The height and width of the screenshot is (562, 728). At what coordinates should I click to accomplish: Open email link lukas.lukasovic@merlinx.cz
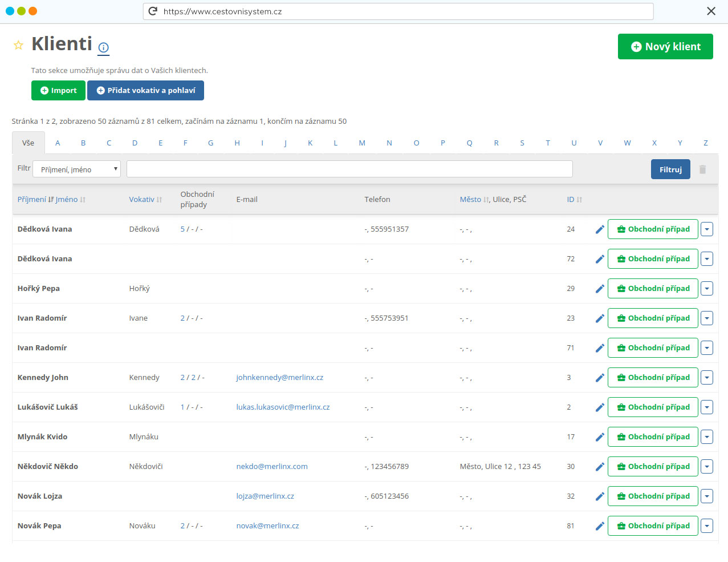click(283, 407)
